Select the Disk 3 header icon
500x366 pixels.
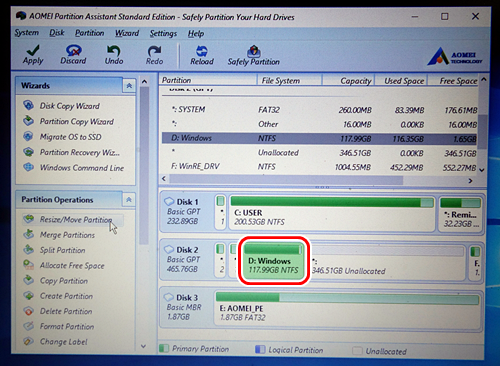click(169, 297)
